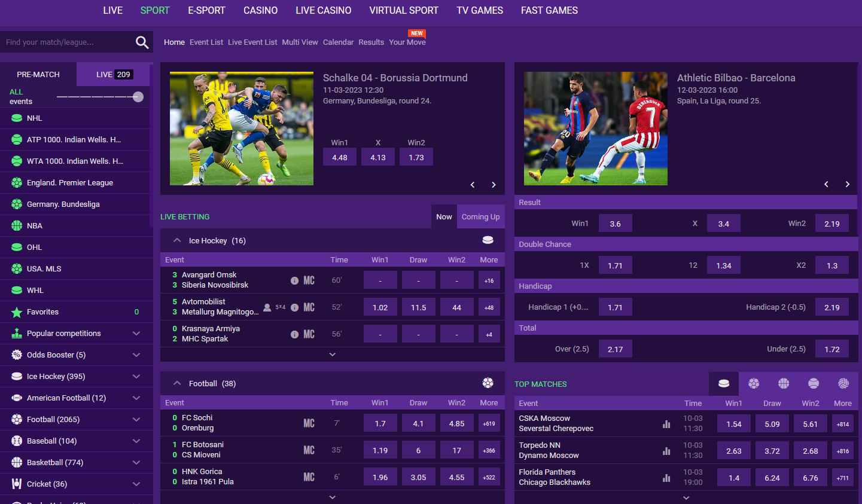Show statistics chart for CSKA Moscow match
The image size is (862, 504).
(666, 424)
